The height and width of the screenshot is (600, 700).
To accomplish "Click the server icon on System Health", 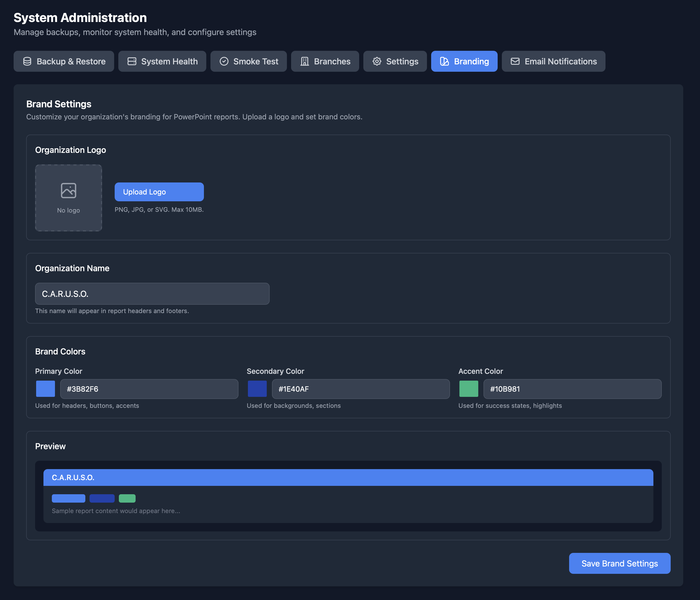I will pyautogui.click(x=132, y=62).
